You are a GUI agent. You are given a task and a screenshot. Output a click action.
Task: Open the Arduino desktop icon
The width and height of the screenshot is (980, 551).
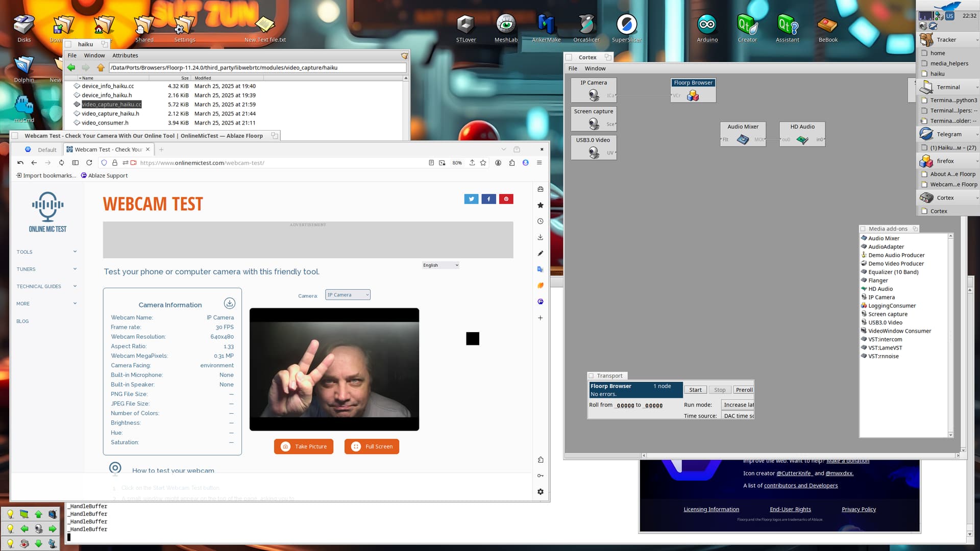(x=707, y=28)
